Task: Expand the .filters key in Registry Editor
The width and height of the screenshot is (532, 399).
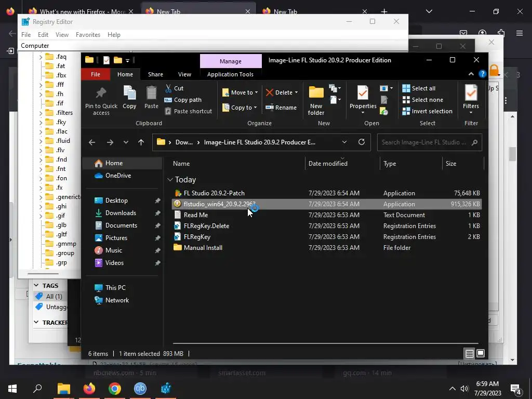Action: click(41, 113)
